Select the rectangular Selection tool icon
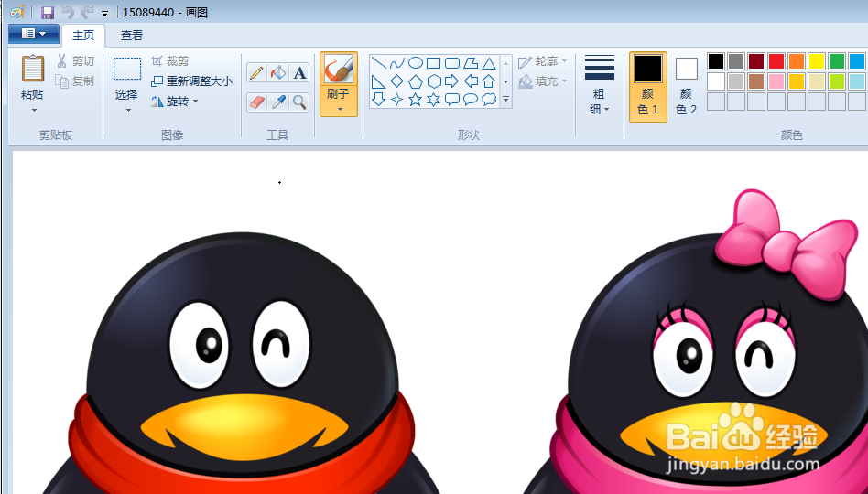This screenshot has width=868, height=494. (x=127, y=70)
